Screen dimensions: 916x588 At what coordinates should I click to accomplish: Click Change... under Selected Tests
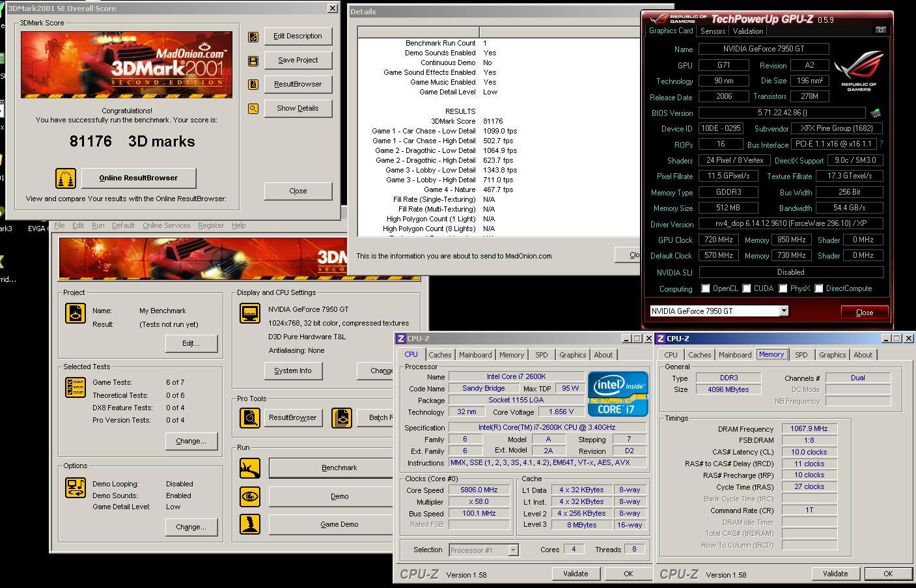[191, 441]
